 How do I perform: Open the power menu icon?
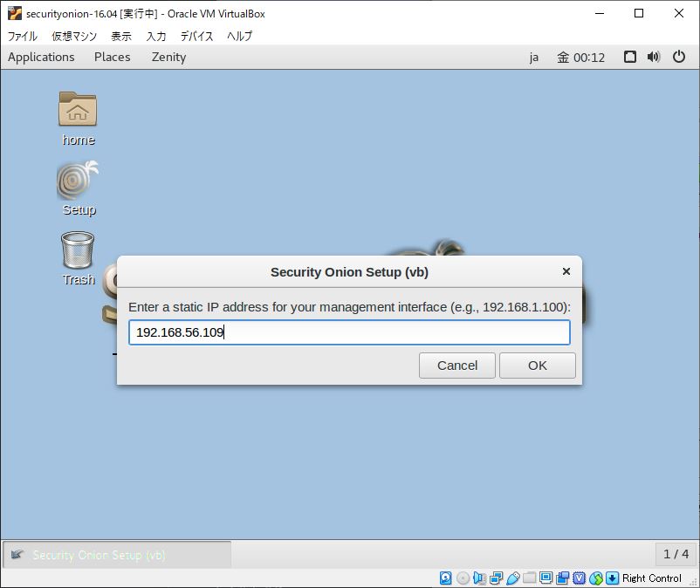point(679,57)
